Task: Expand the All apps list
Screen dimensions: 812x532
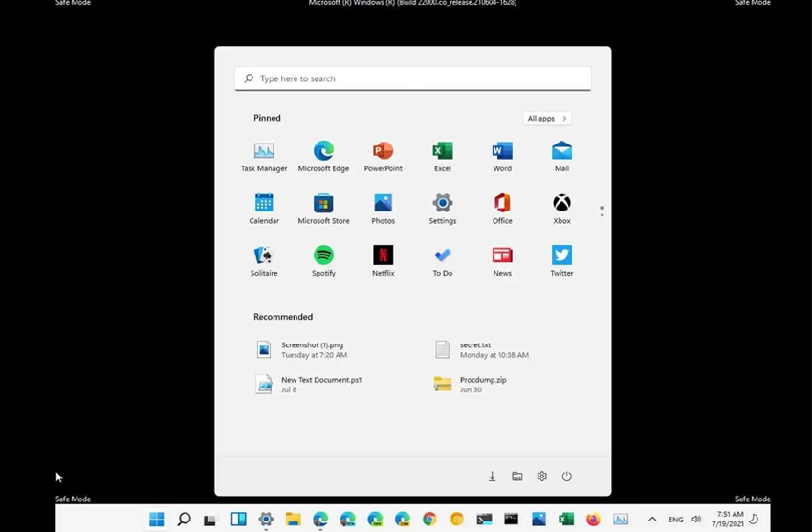Action: 547,119
